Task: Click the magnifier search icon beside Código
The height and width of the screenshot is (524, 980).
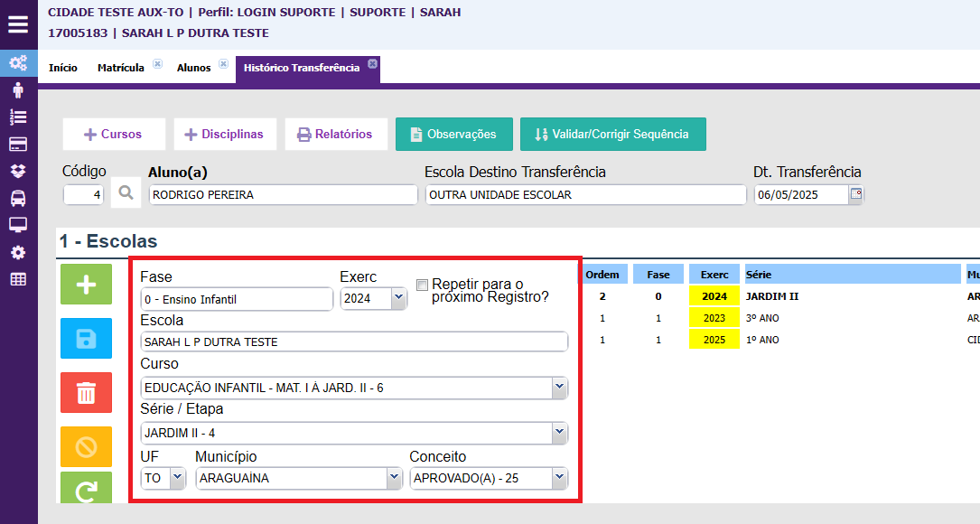Action: click(x=126, y=193)
